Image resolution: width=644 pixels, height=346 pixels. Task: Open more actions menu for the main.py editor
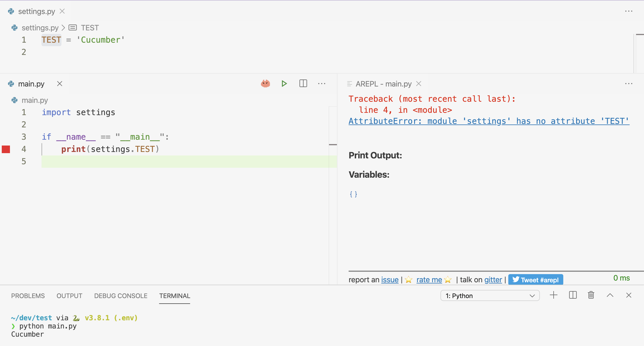pyautogui.click(x=322, y=84)
